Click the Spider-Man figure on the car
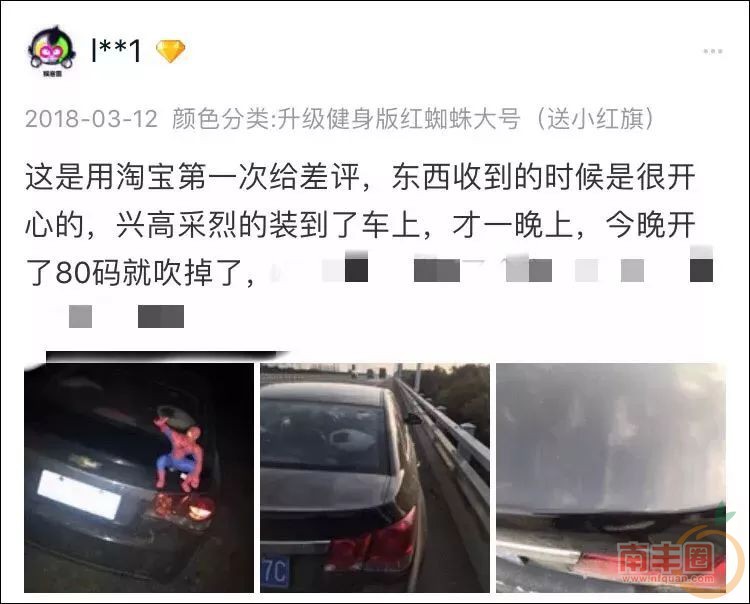750x604 pixels. (180, 452)
